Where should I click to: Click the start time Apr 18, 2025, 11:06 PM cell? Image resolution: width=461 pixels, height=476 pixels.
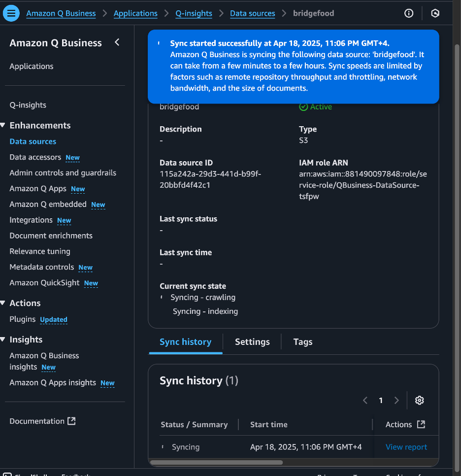306,447
